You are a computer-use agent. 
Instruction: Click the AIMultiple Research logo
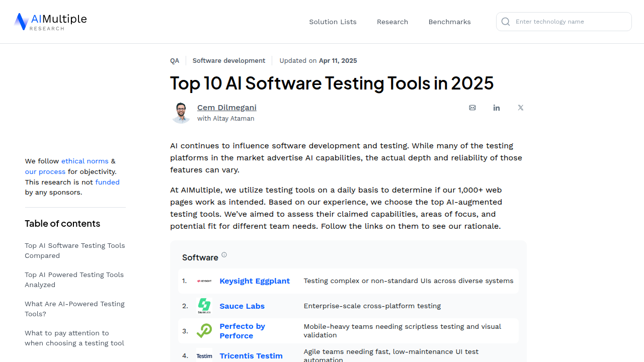point(50,22)
